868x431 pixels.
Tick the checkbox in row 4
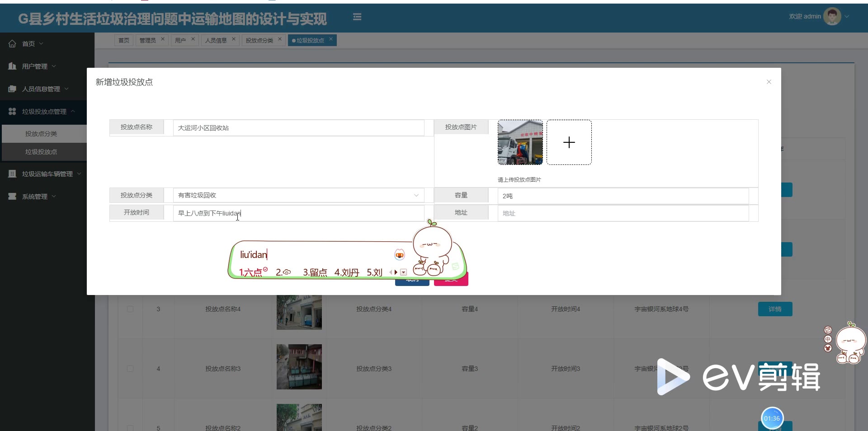pos(130,369)
